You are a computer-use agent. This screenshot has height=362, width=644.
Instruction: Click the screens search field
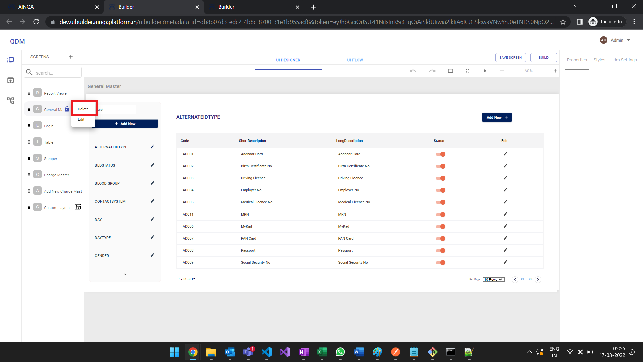(53, 73)
